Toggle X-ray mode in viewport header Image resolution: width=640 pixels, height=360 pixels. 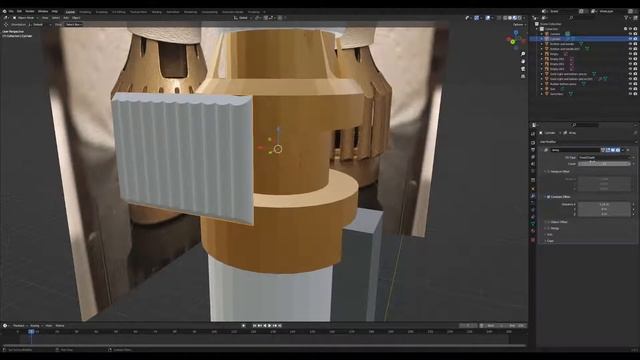(x=499, y=18)
